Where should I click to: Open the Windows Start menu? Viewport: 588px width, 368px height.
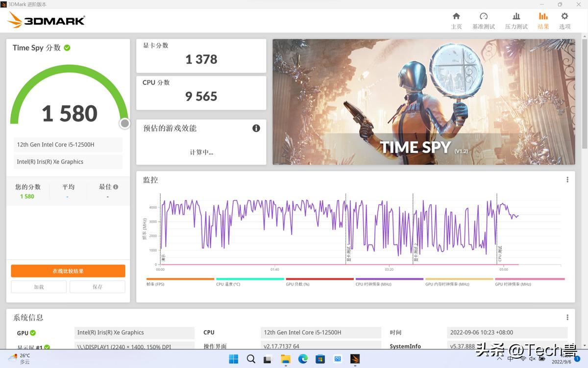[x=233, y=359]
